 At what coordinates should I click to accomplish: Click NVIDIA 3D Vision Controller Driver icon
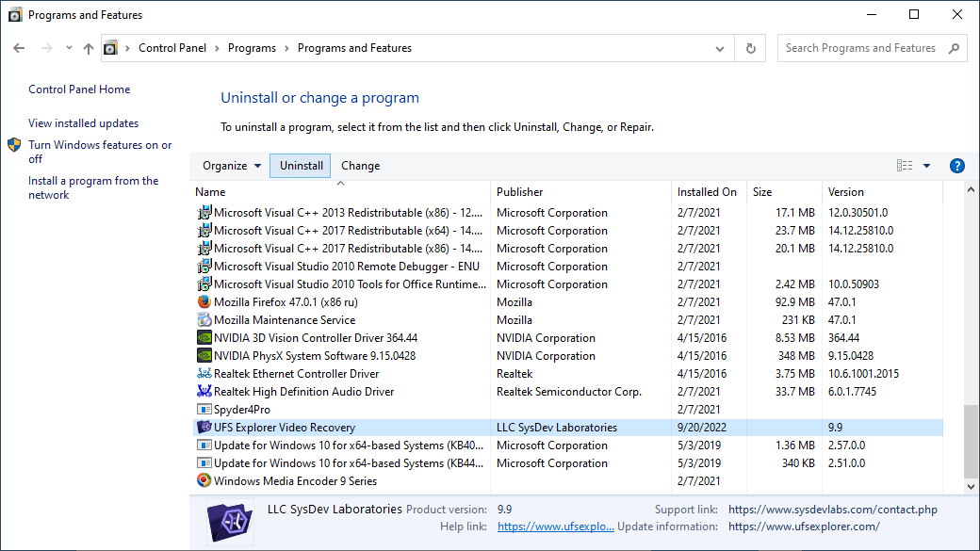(204, 338)
